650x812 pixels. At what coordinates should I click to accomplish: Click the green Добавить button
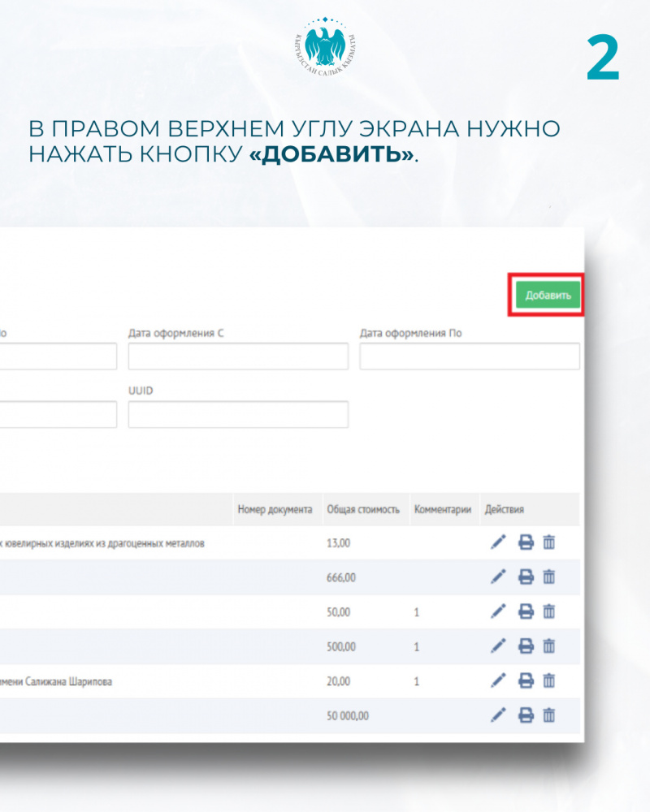548,296
